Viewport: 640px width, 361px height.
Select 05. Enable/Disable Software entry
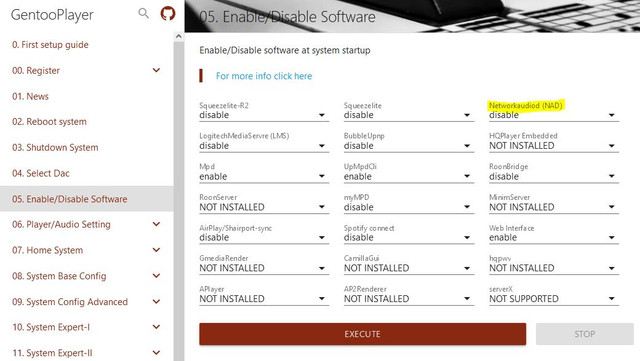coord(87,199)
